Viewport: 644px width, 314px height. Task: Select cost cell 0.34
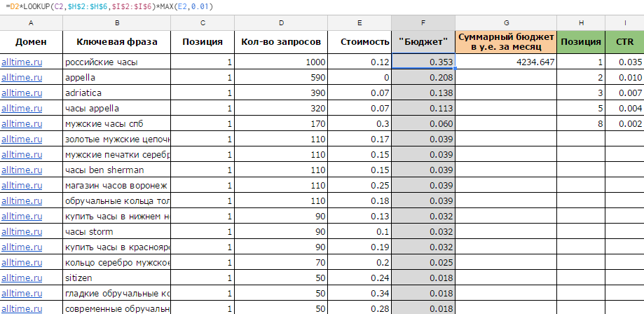[359, 294]
